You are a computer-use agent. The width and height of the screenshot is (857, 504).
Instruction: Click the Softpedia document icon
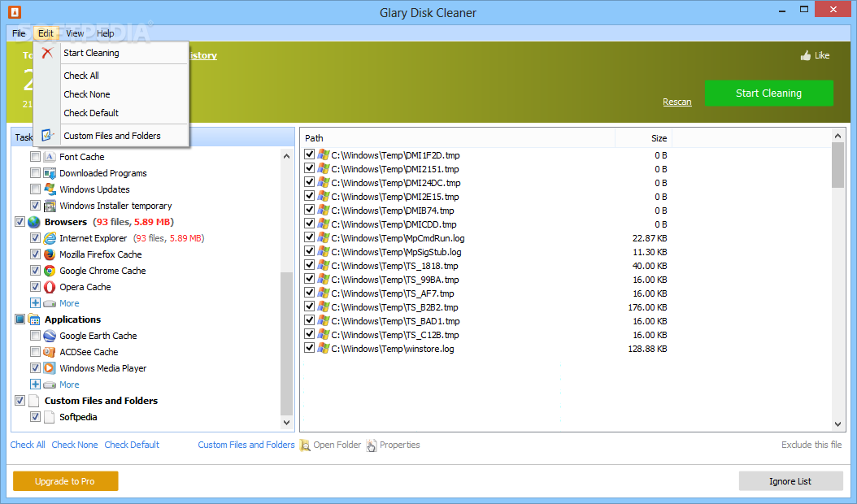point(50,417)
